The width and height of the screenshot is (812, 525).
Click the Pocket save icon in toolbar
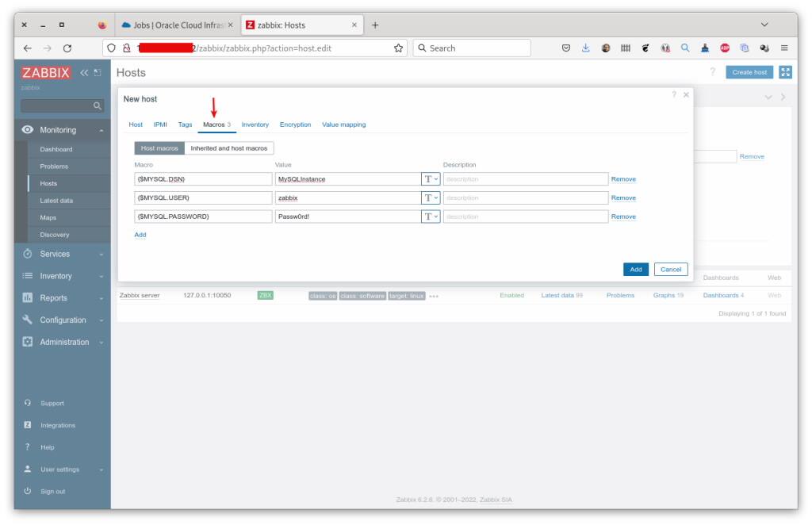tap(566, 48)
